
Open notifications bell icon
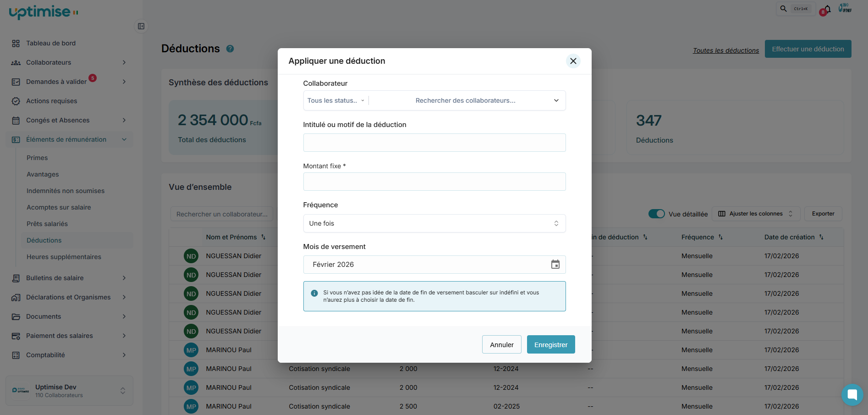[827, 9]
